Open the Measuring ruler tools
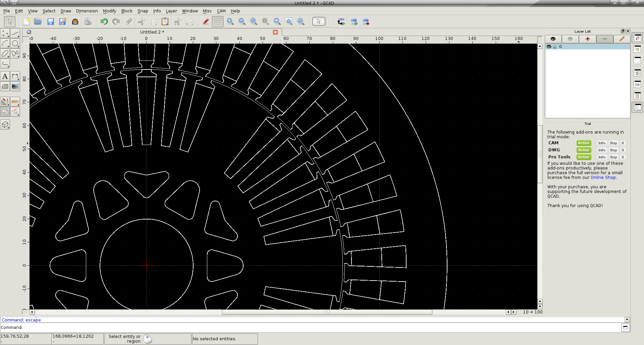Screen dimensions: 644x345 pyautogui.click(x=15, y=102)
